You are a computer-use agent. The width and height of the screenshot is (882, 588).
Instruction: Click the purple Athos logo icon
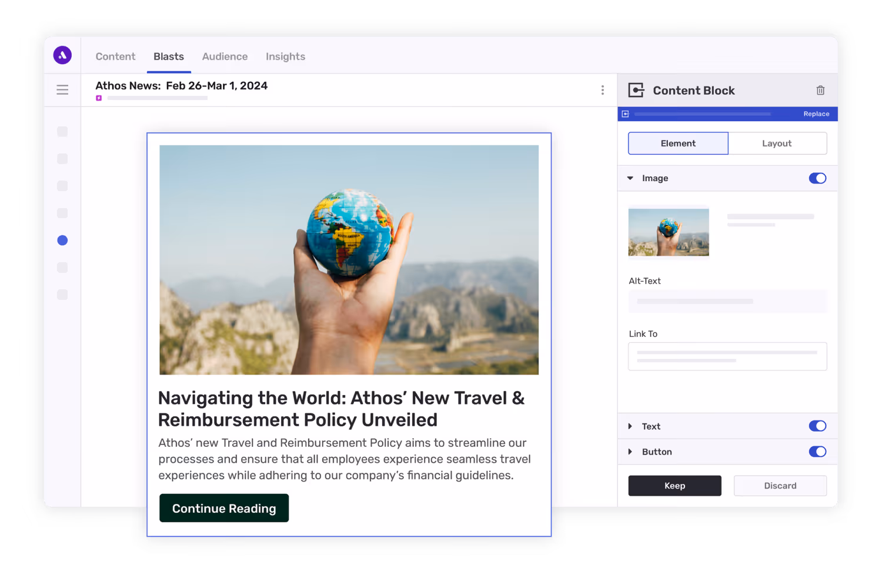(62, 55)
